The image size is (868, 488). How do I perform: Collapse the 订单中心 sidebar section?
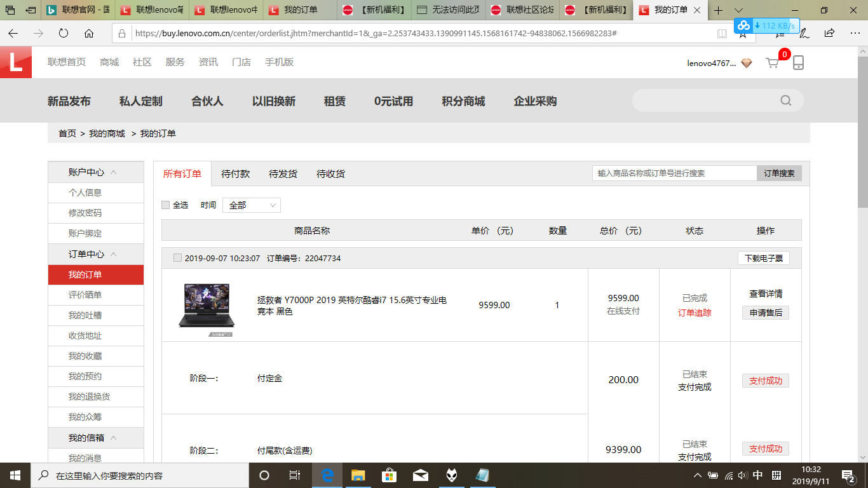click(x=113, y=254)
